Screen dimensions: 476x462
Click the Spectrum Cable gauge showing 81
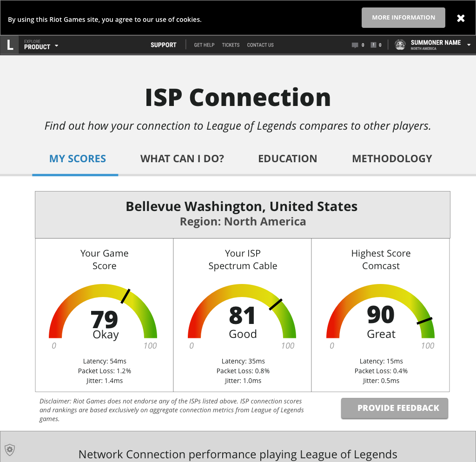click(x=242, y=311)
